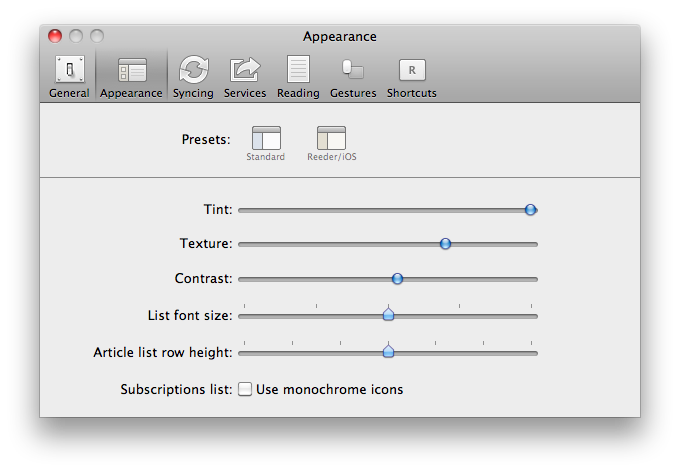The width and height of the screenshot is (680, 472).
Task: Click the far left of Tint track
Action: tap(243, 210)
